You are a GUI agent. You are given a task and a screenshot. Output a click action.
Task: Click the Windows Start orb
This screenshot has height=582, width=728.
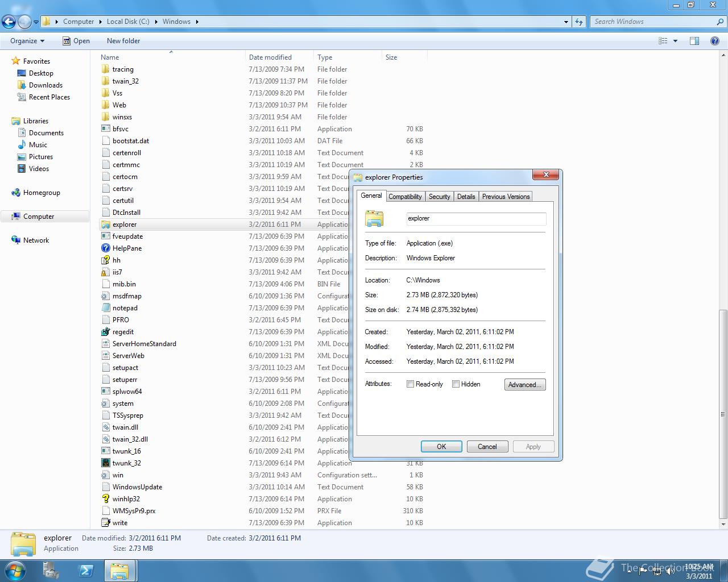pyautogui.click(x=15, y=571)
